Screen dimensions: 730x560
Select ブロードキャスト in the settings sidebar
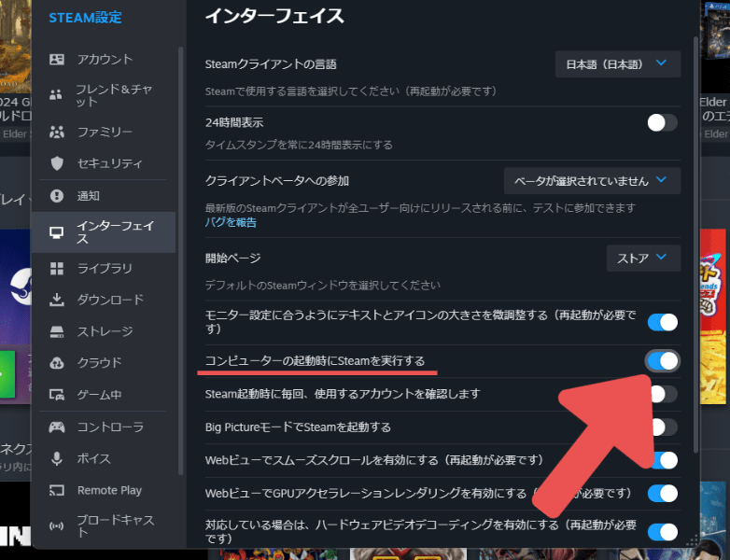[x=104, y=526]
